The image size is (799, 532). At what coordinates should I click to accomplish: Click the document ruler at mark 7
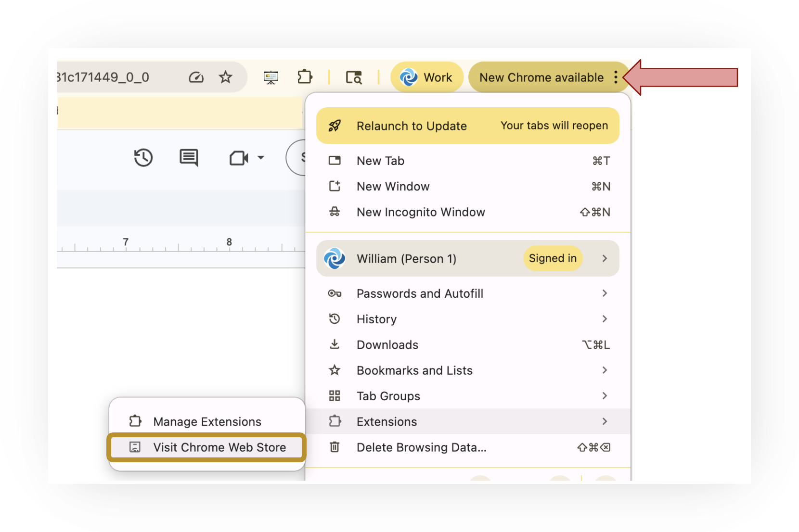pyautogui.click(x=126, y=242)
